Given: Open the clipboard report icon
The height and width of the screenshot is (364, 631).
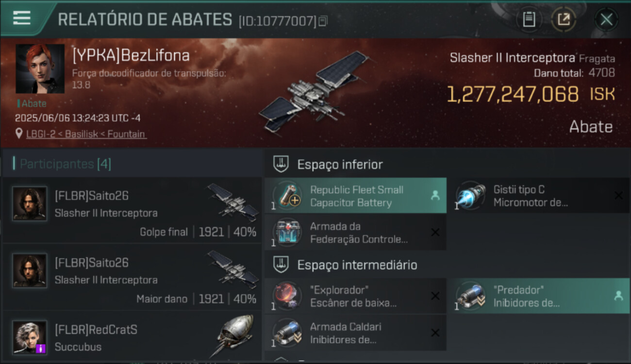Looking at the screenshot, I should pyautogui.click(x=529, y=19).
